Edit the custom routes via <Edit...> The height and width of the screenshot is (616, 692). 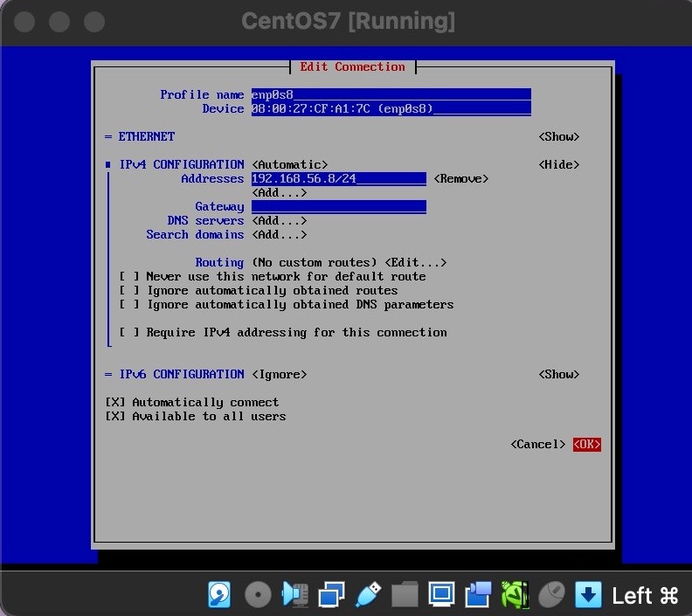[415, 262]
